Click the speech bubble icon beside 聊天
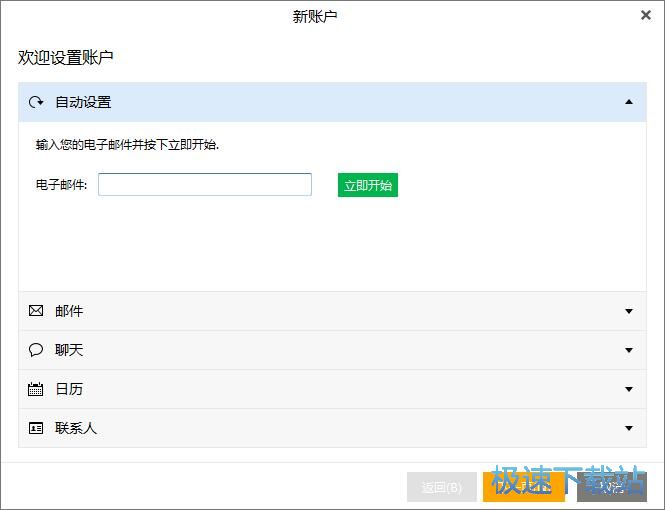The height and width of the screenshot is (510, 665). [36, 350]
